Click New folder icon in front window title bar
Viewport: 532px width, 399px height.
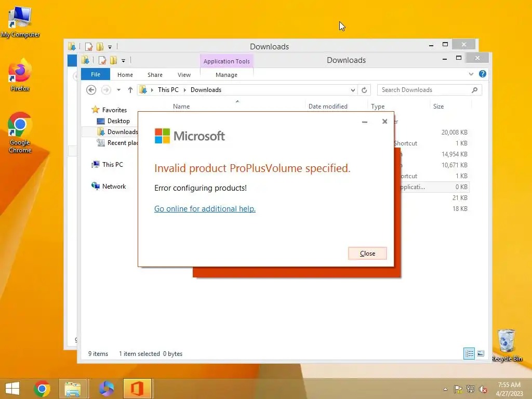coord(113,60)
